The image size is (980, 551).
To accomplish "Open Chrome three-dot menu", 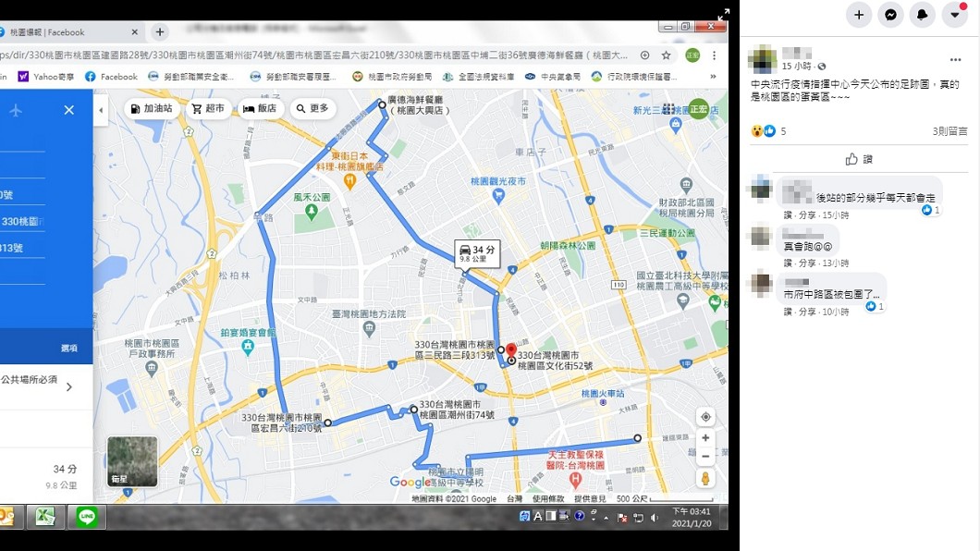I will click(714, 55).
